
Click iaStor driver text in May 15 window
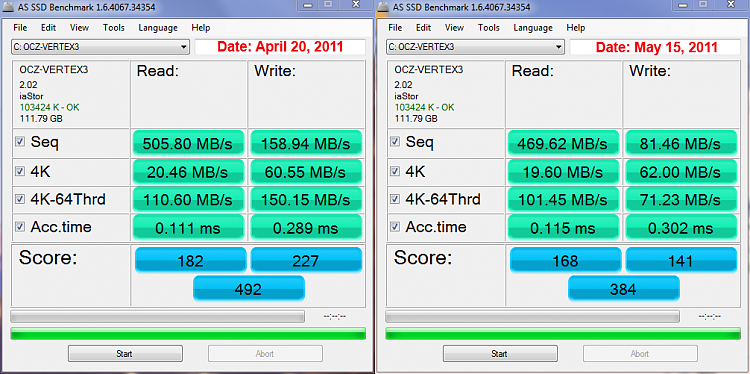(406, 96)
